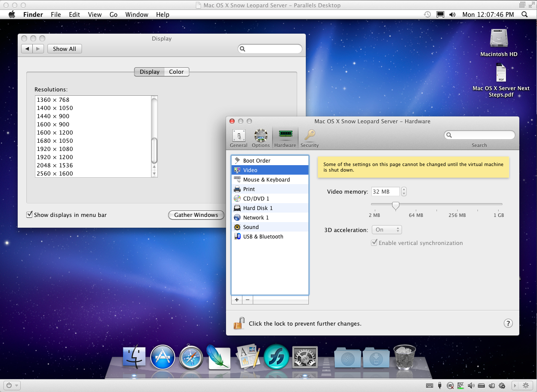Click the speaker icon in Parallels status bar
This screenshot has width=537, height=392.
[x=471, y=386]
